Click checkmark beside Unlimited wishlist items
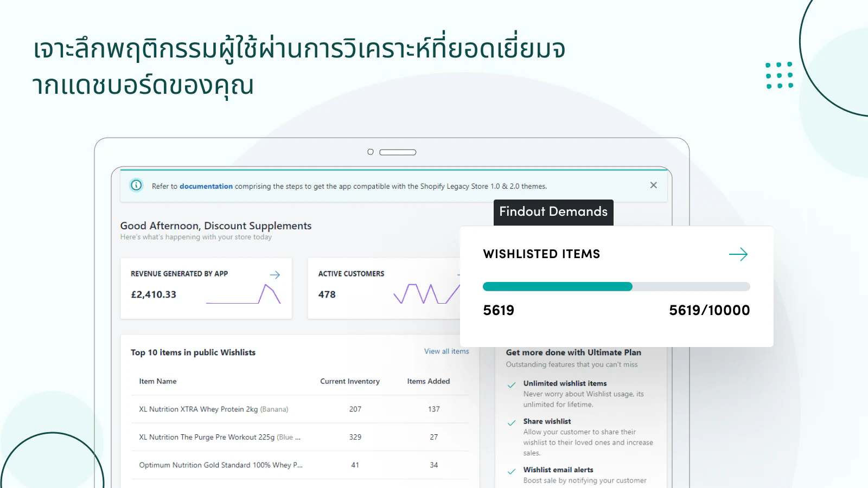868x488 pixels. pos(511,385)
